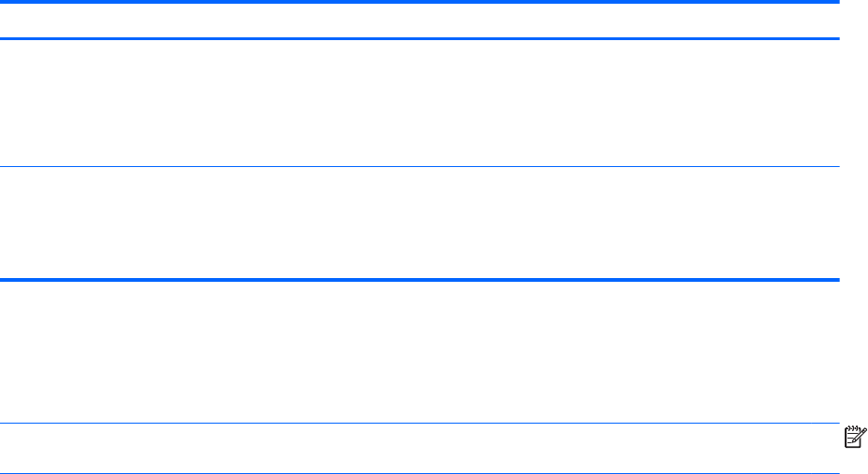Click the thick blue line at top
Screen dimensions: 868x474
click(x=420, y=3)
